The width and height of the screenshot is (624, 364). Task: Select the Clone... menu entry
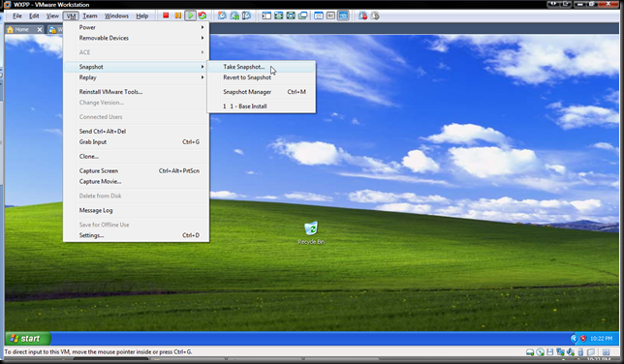(x=136, y=156)
